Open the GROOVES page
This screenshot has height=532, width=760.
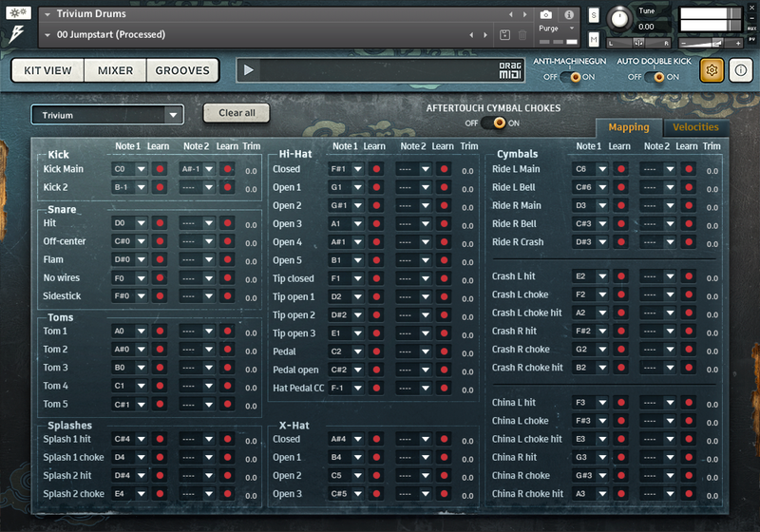tap(182, 70)
